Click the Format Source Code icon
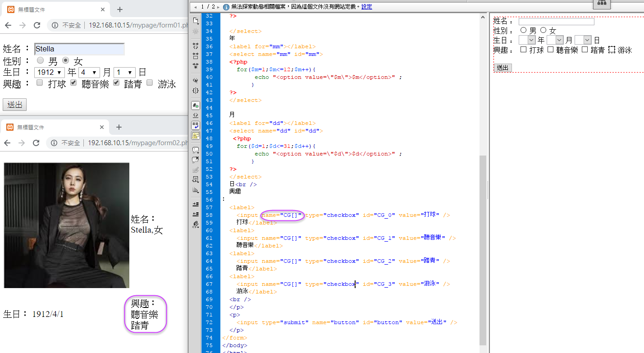Screen dimensions: 644x353 pyautogui.click(x=195, y=225)
